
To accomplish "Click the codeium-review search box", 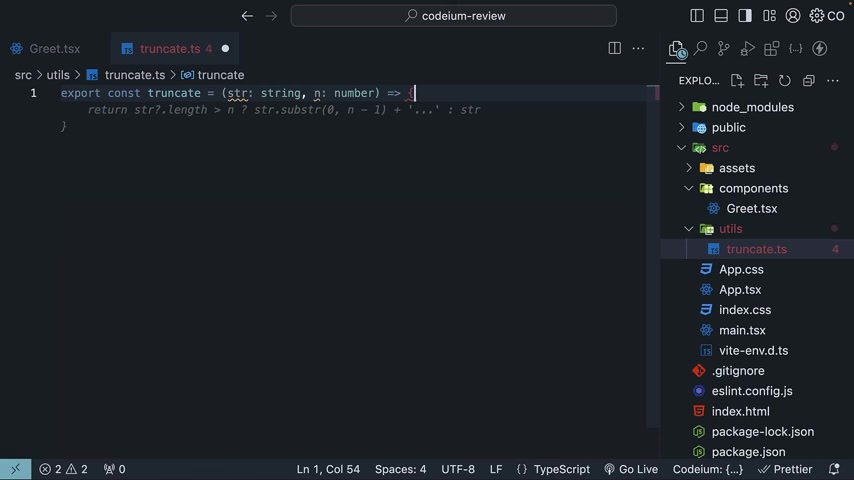I will (453, 16).
